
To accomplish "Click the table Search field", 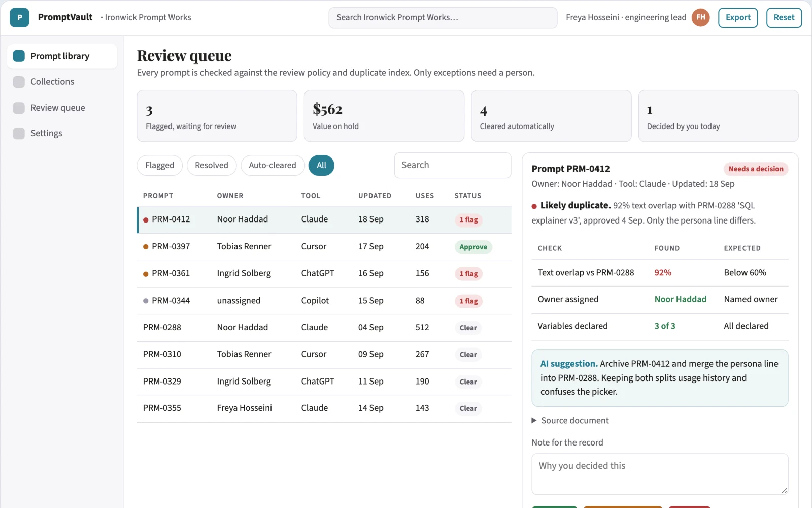I will point(453,166).
